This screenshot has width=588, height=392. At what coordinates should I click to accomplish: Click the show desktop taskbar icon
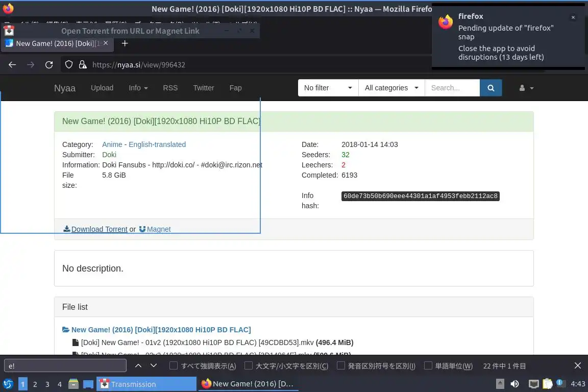pos(88,384)
